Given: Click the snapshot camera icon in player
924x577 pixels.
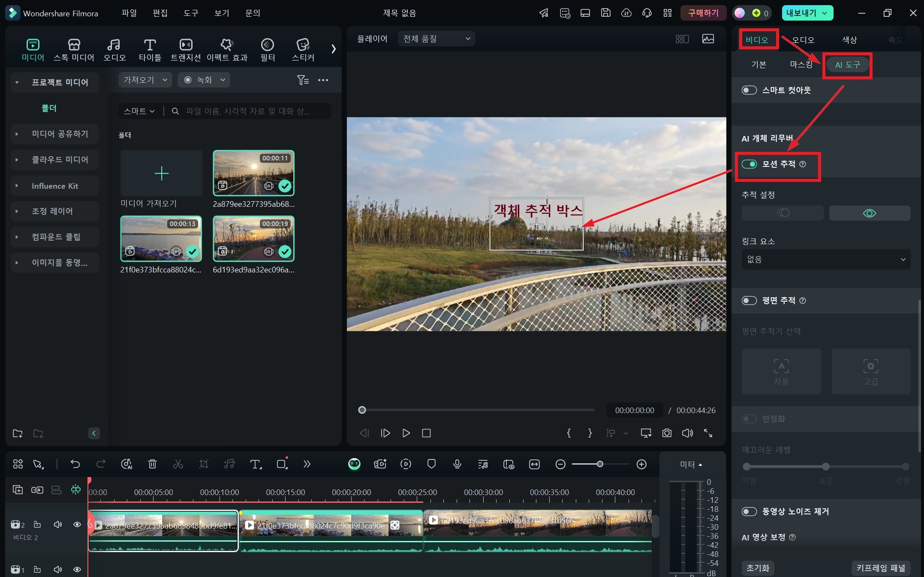Looking at the screenshot, I should [x=667, y=433].
